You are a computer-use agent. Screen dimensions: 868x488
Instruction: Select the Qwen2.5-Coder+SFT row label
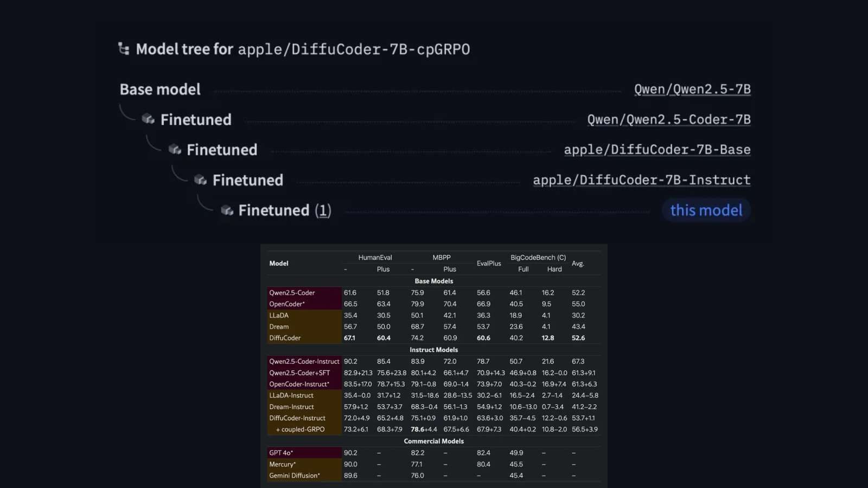(299, 373)
